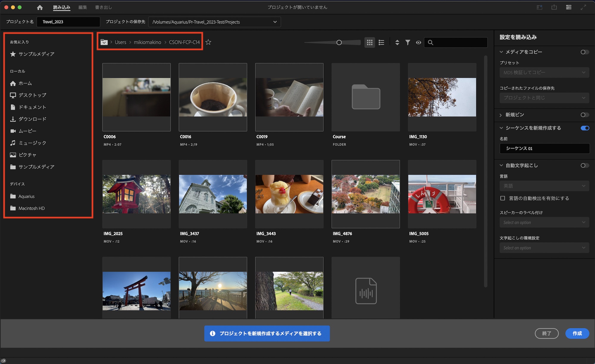Open the sort order icon
The height and width of the screenshot is (364, 595).
click(x=397, y=42)
